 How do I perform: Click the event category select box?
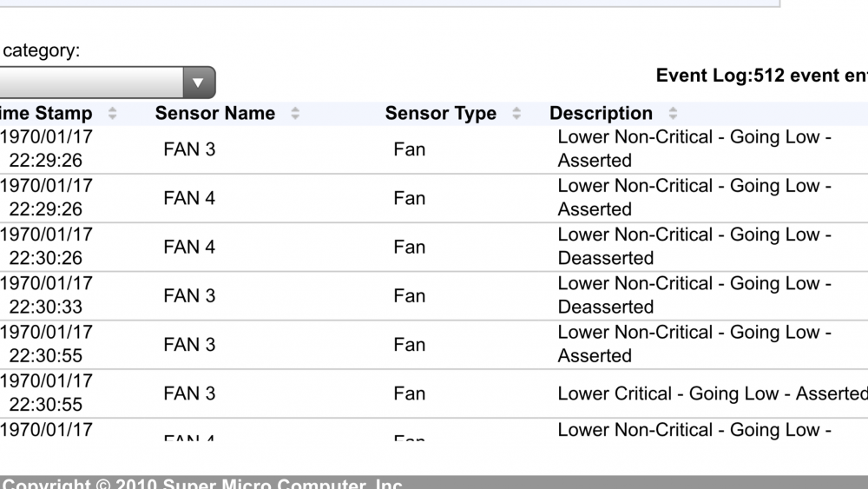(x=108, y=83)
